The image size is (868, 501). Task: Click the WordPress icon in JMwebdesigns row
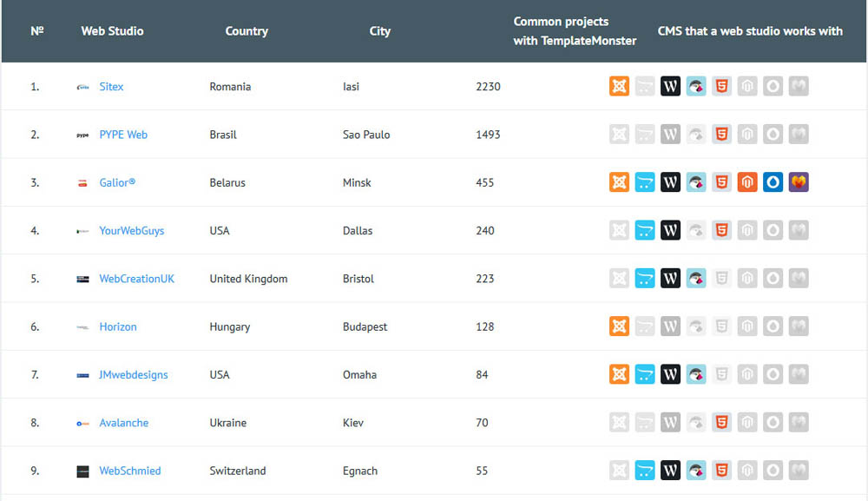(670, 375)
